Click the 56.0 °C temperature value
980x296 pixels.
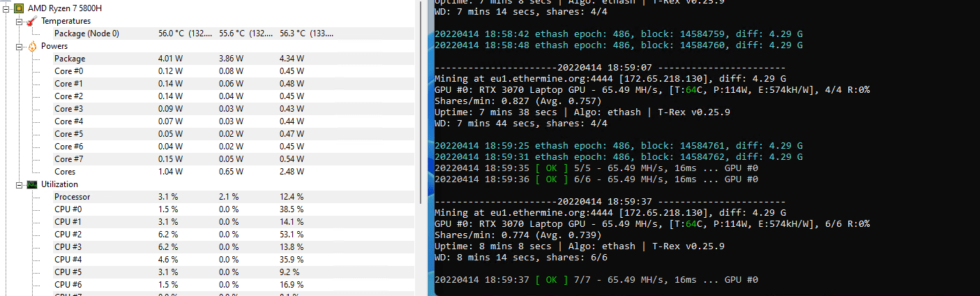(171, 34)
